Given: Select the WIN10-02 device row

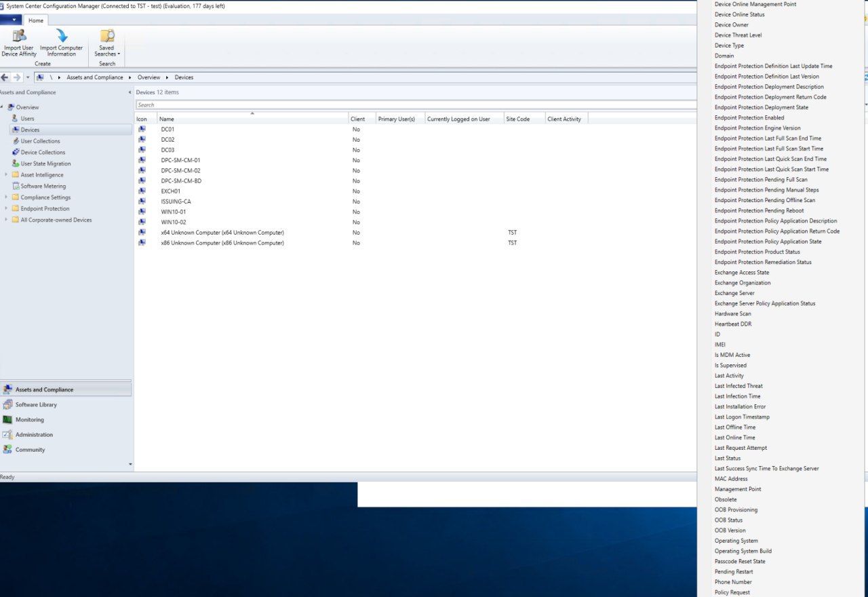Looking at the screenshot, I should 416,222.
